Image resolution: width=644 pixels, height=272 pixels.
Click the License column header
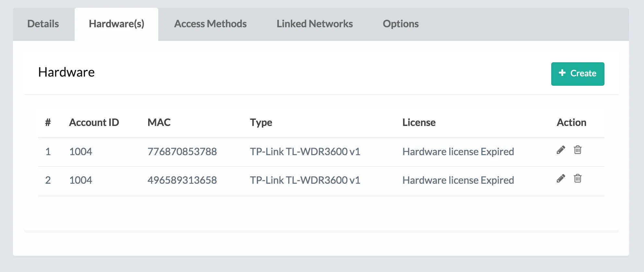(419, 122)
